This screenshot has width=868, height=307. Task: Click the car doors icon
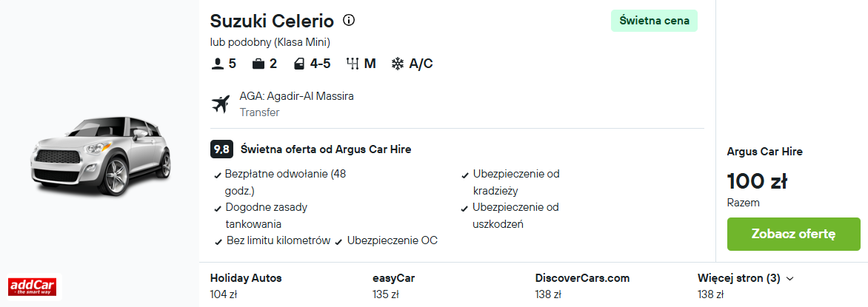click(298, 64)
